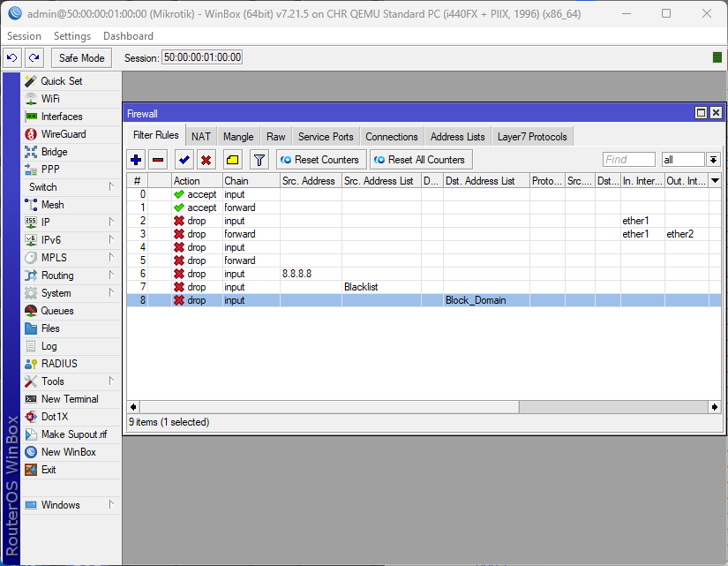Open the Dashboard menu
This screenshot has width=728, height=566.
128,36
